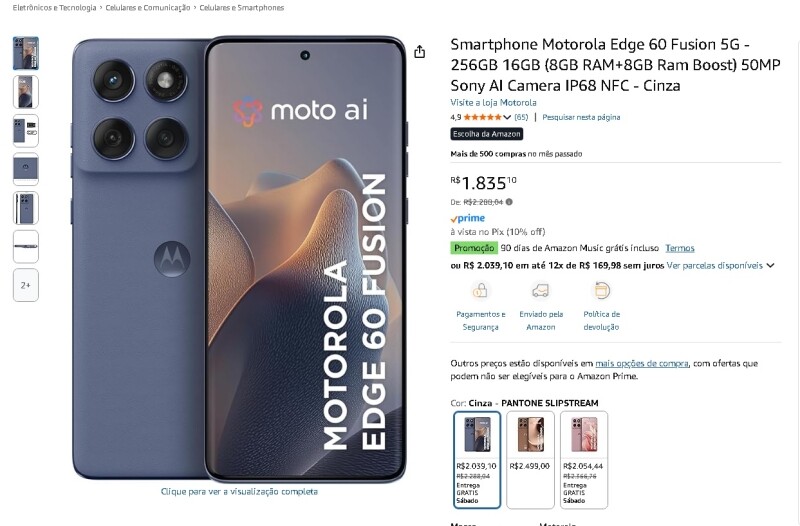Expand Ver parcelas disponíveis
This screenshot has height=526, width=800.
click(x=720, y=265)
